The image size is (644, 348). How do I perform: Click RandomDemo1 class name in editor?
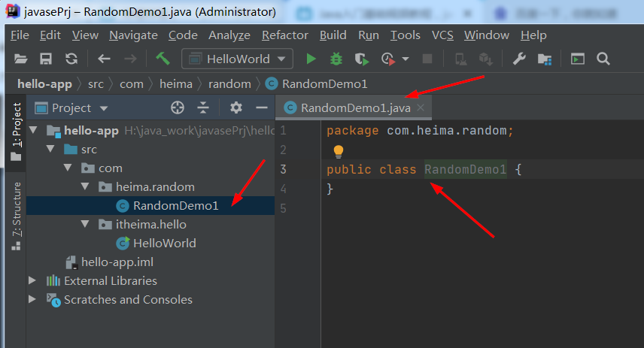click(466, 169)
